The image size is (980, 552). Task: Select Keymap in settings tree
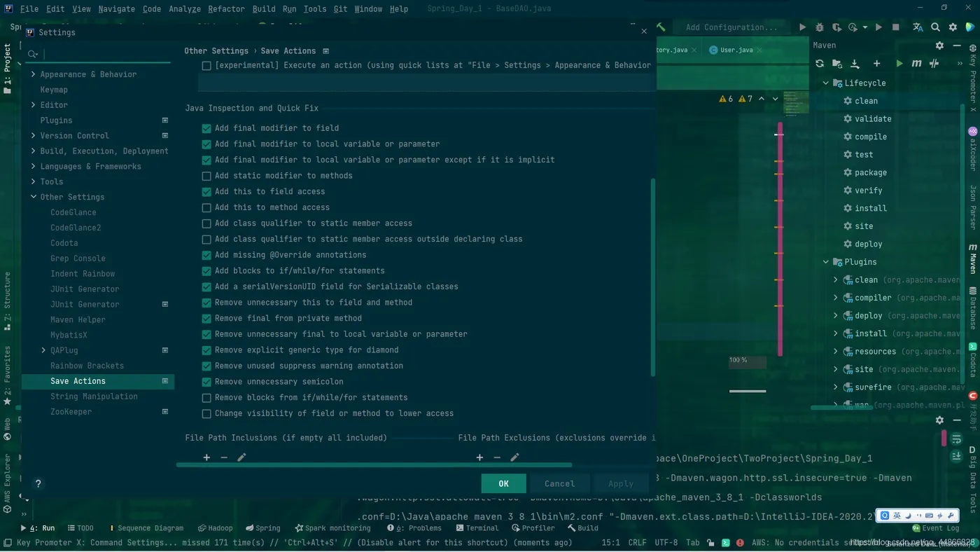coord(54,90)
